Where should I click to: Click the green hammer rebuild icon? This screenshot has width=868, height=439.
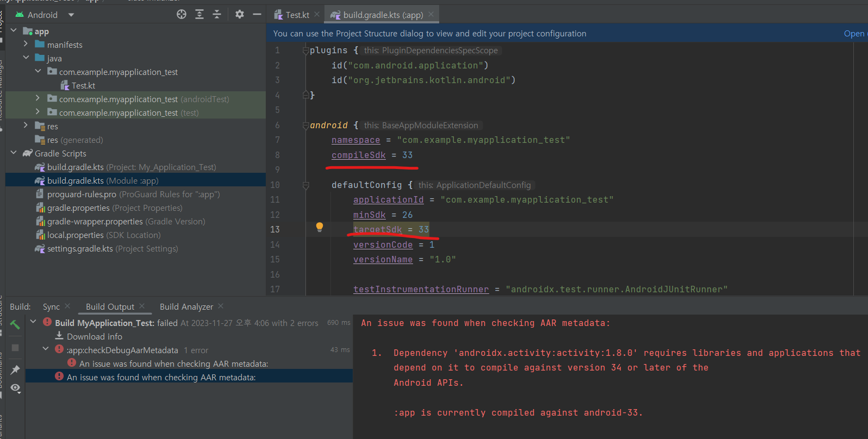point(15,325)
